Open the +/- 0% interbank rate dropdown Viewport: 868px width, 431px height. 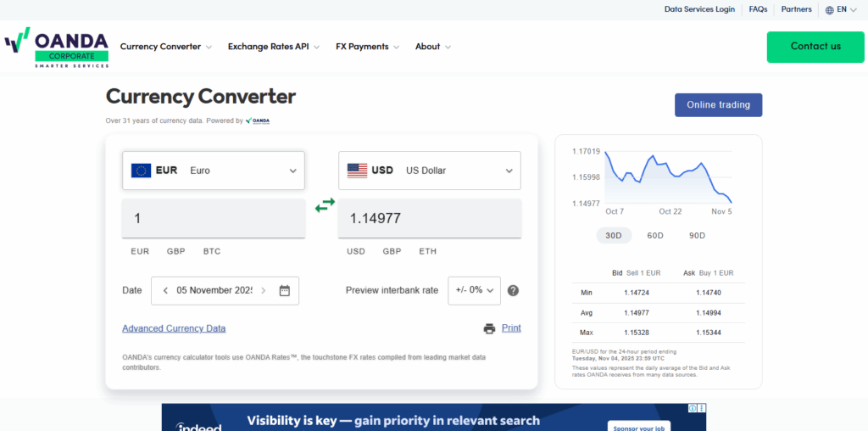tap(475, 290)
